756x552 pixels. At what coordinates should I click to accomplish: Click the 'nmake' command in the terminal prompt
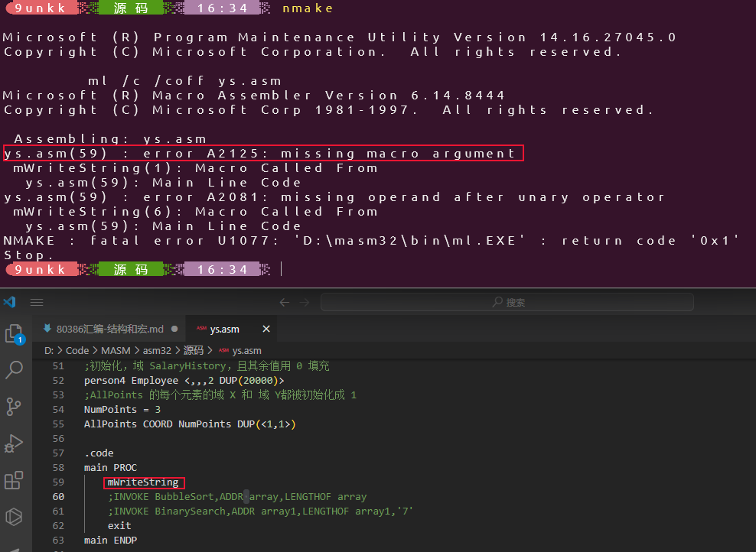click(308, 8)
